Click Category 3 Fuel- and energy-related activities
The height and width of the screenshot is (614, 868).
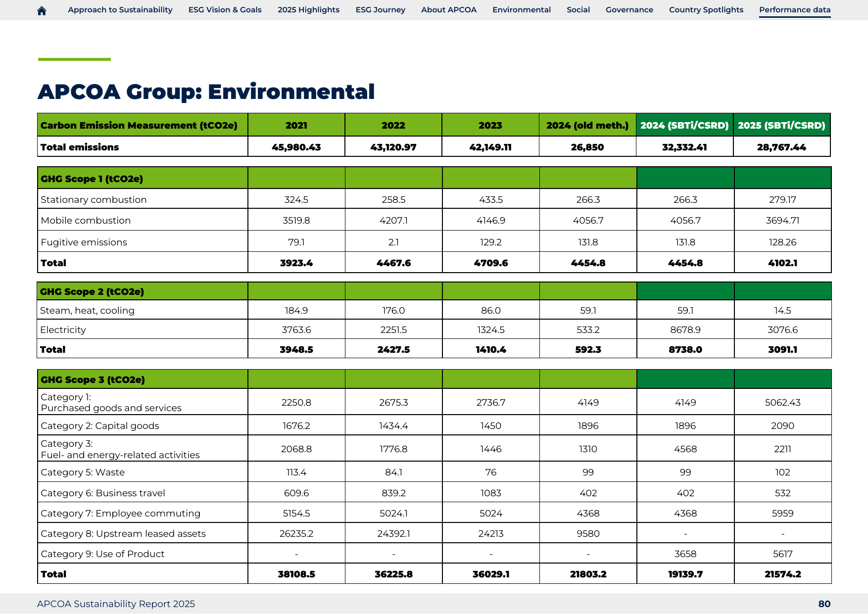(120, 449)
